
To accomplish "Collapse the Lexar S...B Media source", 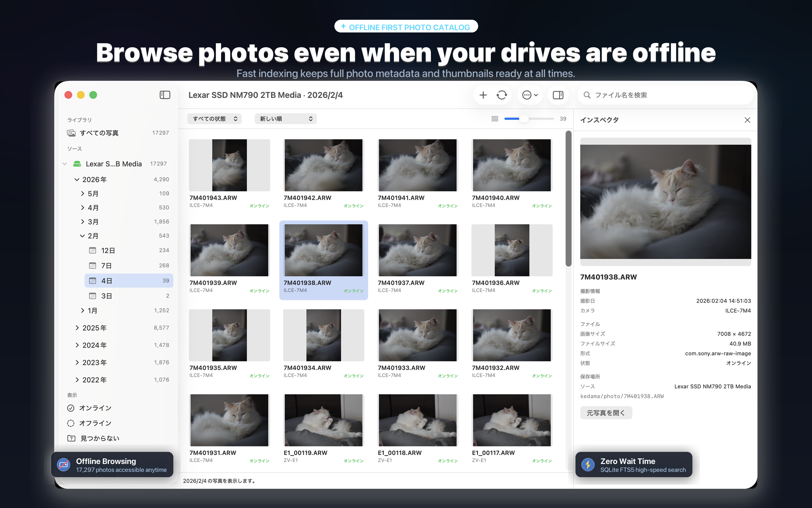I will tap(64, 164).
